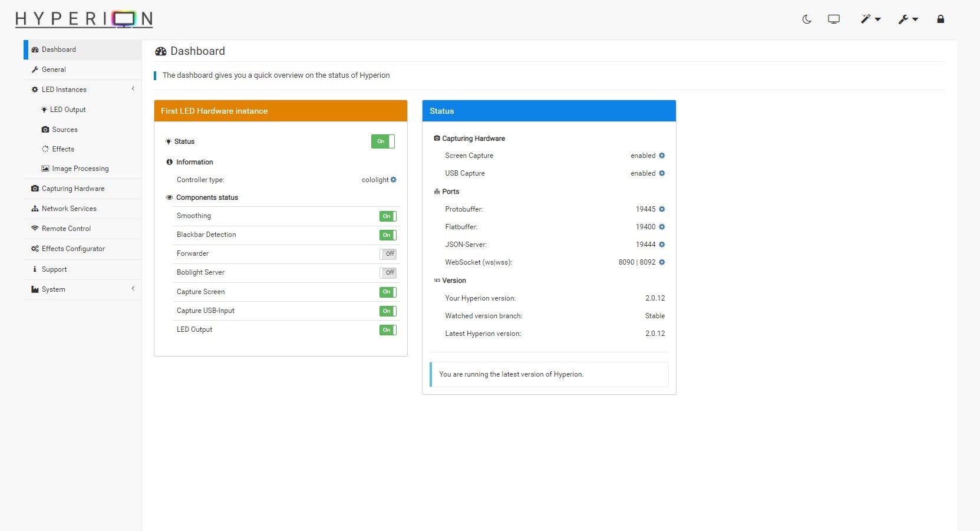Open settings gear for the Protobuffer port

(x=662, y=209)
